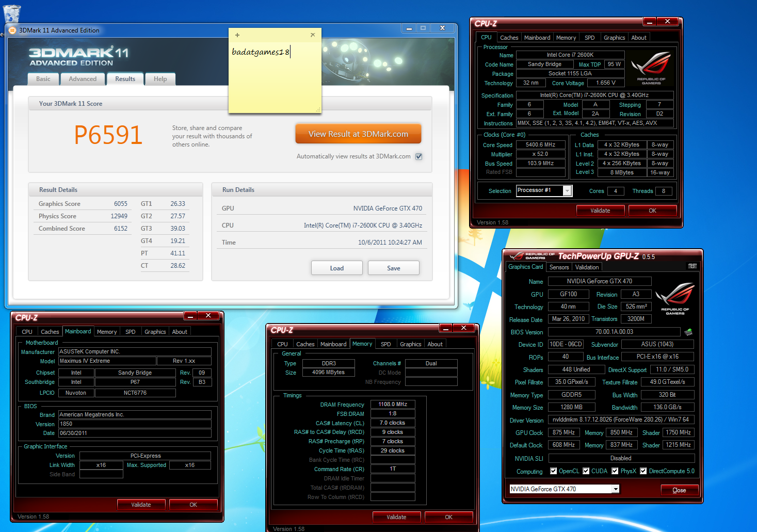Click the Graphics Score 6055 row
The image size is (757, 532).
[83, 204]
